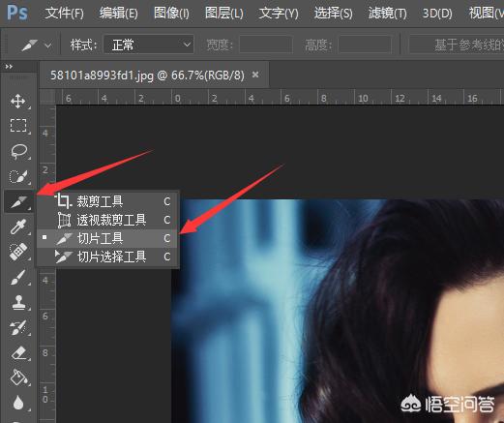The width and height of the screenshot is (504, 423).
Task: Close the 58101a8993fd1.jpg document tab
Action: [255, 75]
